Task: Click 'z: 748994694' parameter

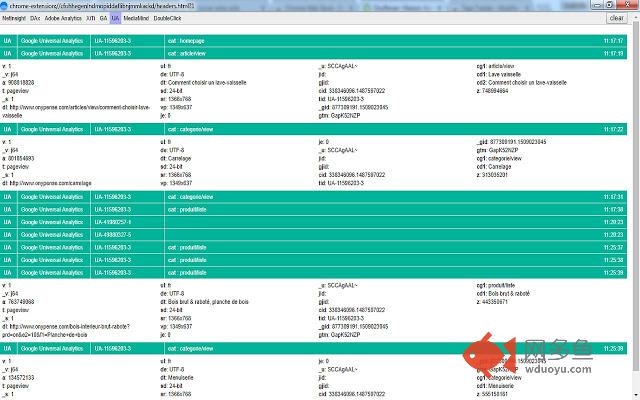Action: tap(492, 91)
